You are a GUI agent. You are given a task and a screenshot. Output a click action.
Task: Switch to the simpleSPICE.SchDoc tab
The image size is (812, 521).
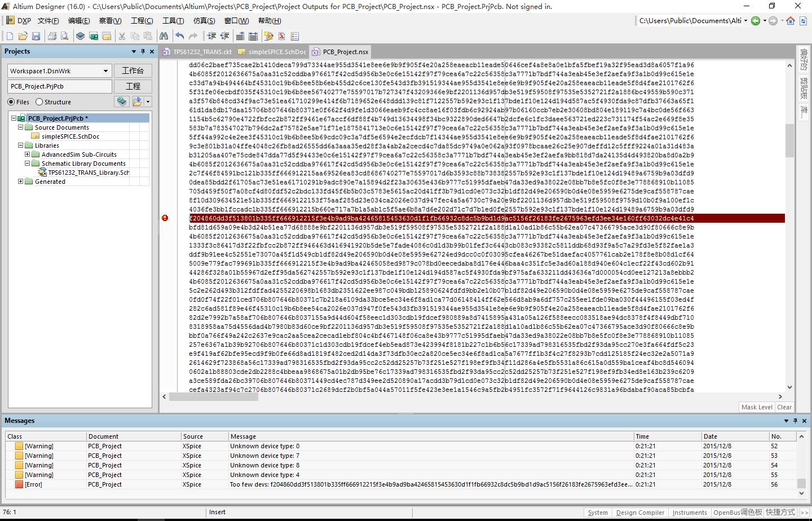[x=272, y=52]
